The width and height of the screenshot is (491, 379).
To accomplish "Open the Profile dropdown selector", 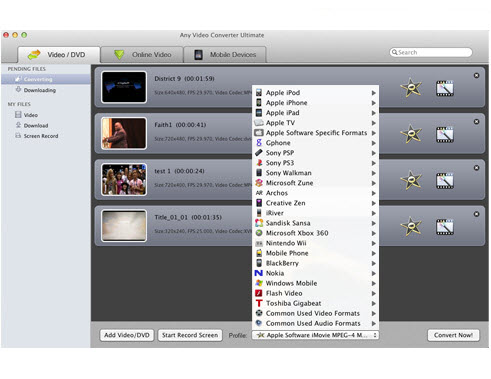I will [315, 335].
